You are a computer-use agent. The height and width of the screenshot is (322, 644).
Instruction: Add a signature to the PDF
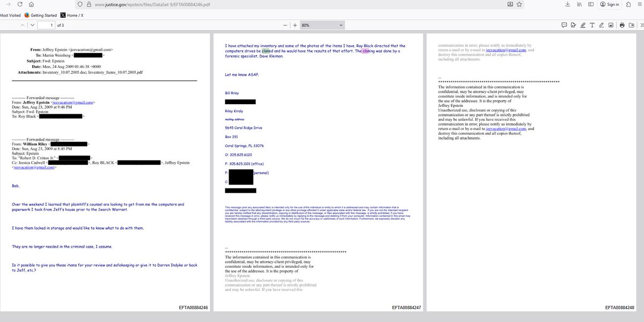[573, 25]
